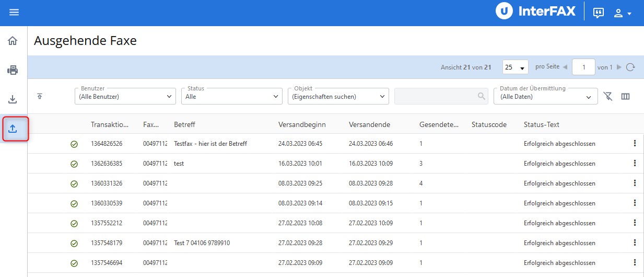
Task: Open incoming faxes download icon
Action: coord(13,99)
